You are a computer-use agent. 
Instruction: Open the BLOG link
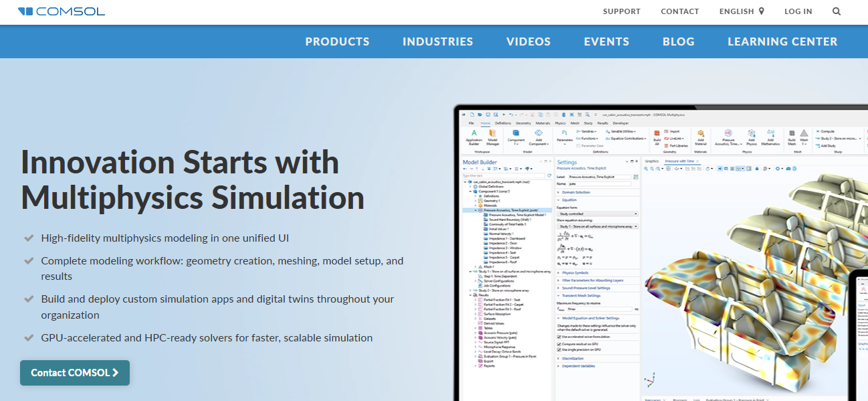coord(678,42)
